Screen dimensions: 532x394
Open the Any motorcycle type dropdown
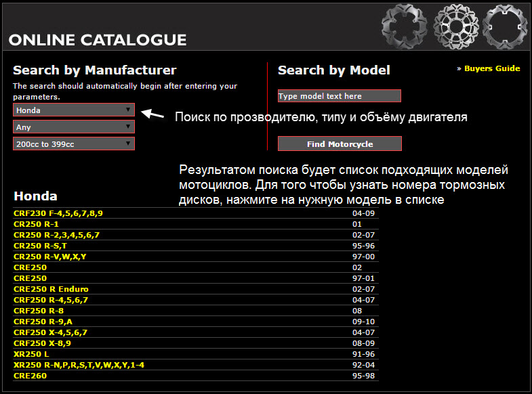[74, 127]
